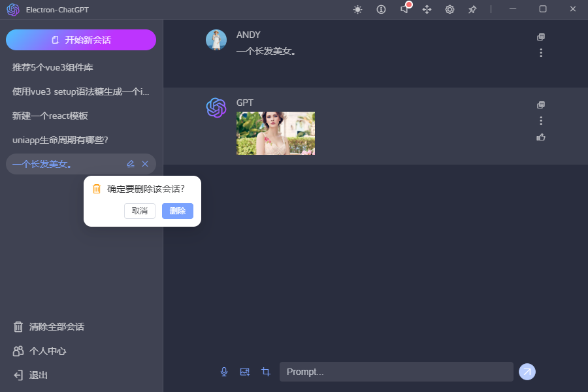This screenshot has height=392, width=588.
Task: Start a new conversation with 开始新会话 button
Action: [x=81, y=40]
